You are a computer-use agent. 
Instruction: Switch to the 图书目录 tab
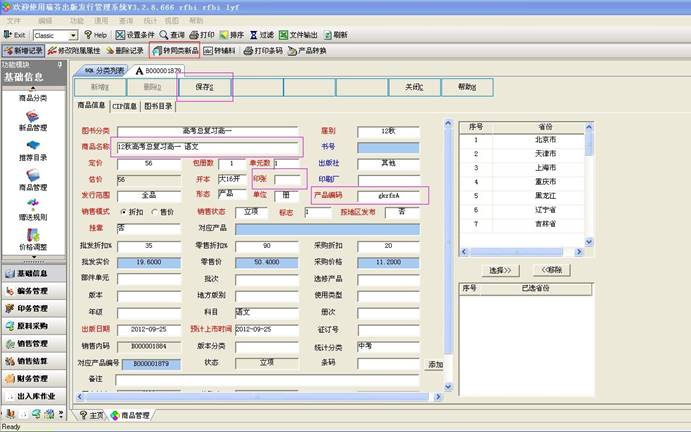160,105
